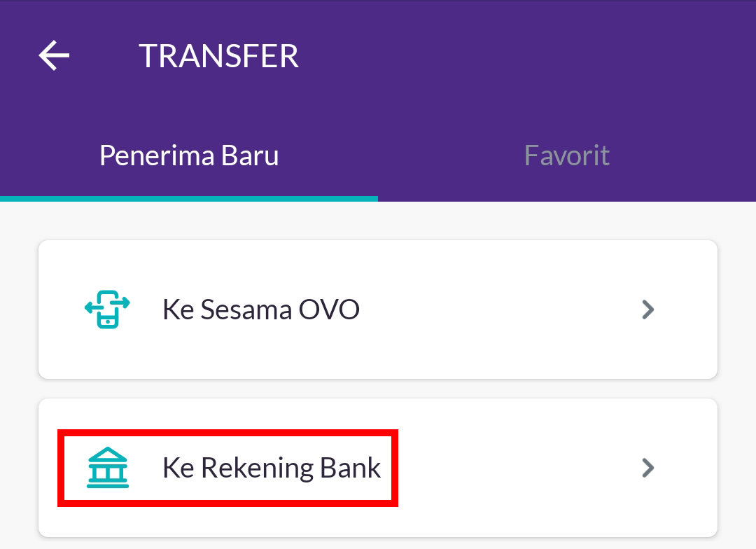Select the Ke Rekening Bank text label
This screenshot has width=756, height=549.
click(x=272, y=468)
